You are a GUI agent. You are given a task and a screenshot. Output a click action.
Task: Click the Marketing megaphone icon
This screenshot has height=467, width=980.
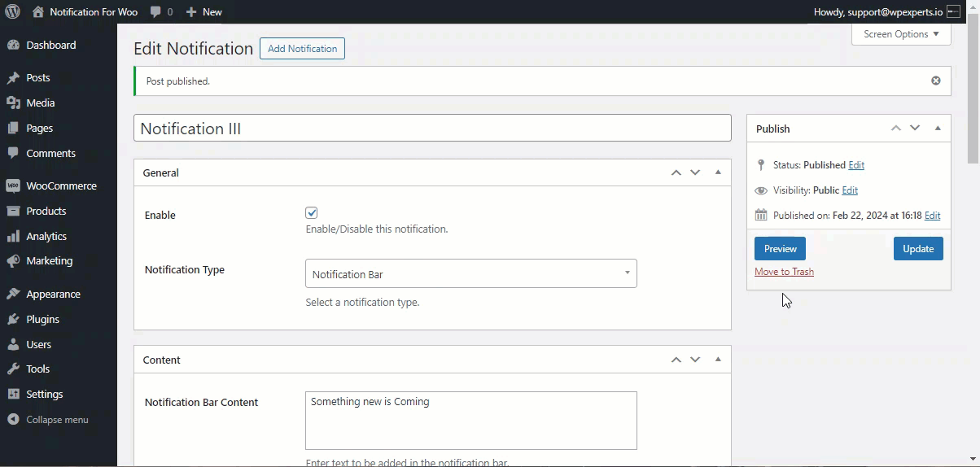13,261
